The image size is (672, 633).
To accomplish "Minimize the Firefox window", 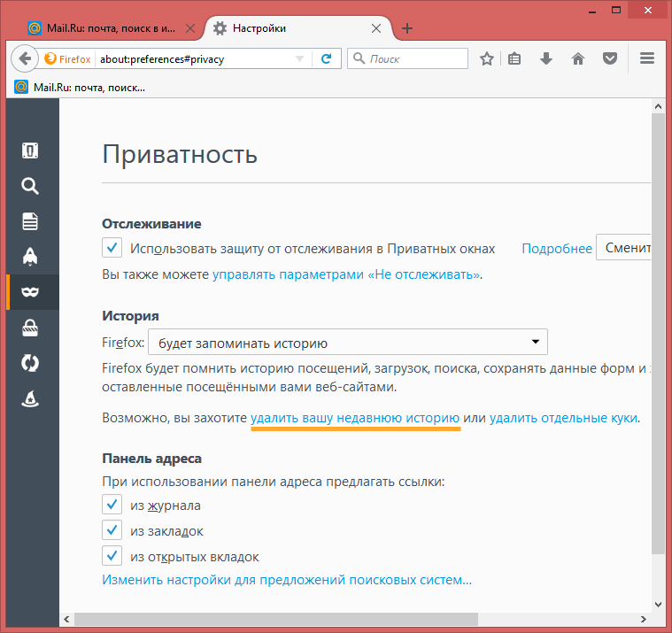I will (592, 11).
